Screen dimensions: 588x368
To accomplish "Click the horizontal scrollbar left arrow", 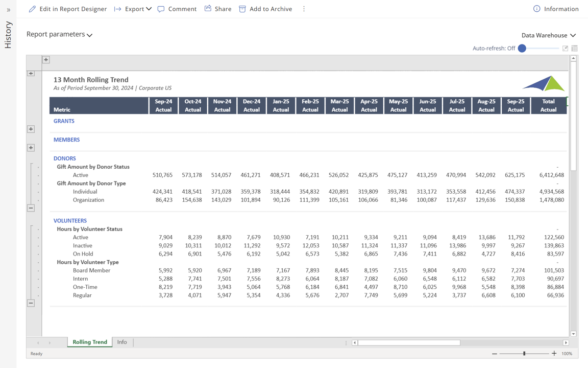I will (x=354, y=342).
